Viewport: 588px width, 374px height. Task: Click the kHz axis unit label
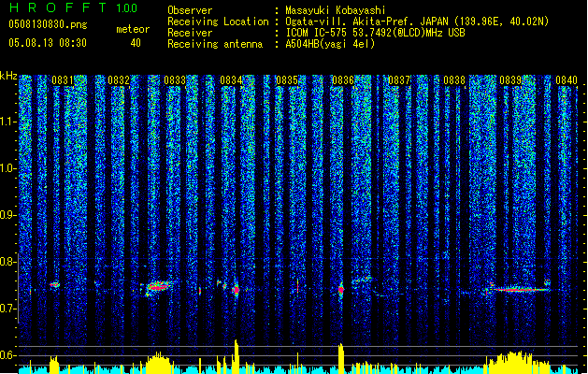[8, 76]
